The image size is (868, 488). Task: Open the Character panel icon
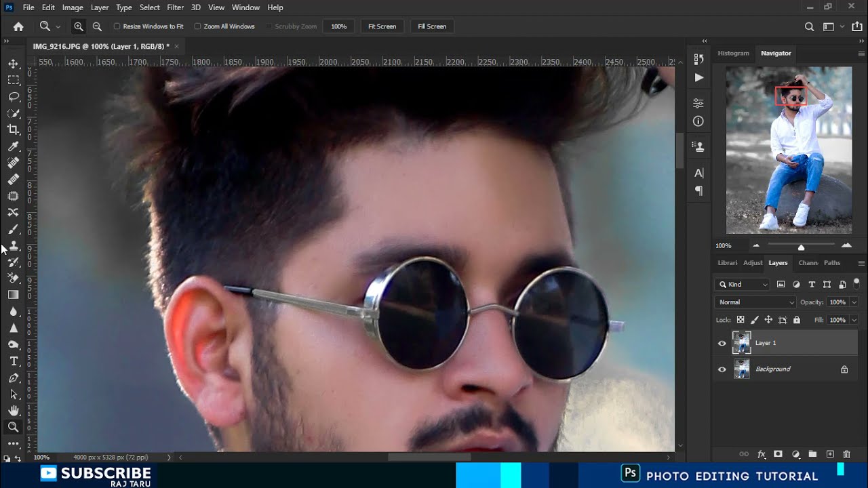click(x=698, y=173)
